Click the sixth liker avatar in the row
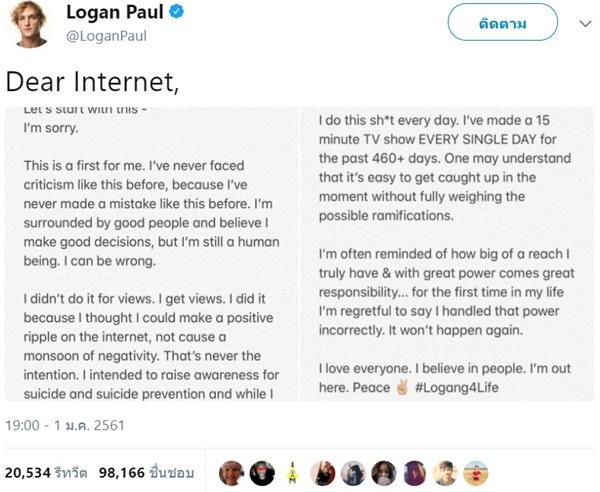Screen dimensions: 600x492 click(x=385, y=472)
